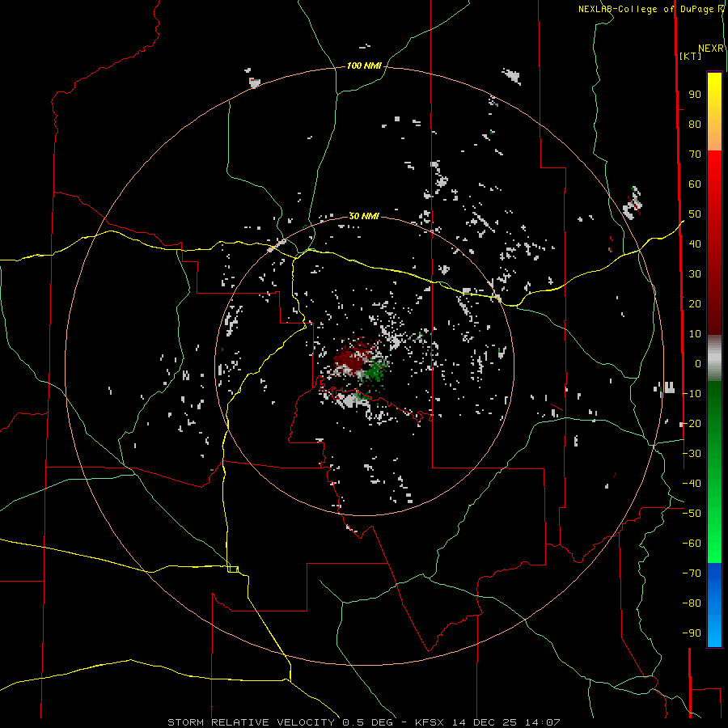
Task: Click the -80 label on the velocity scale
Action: click(x=692, y=603)
